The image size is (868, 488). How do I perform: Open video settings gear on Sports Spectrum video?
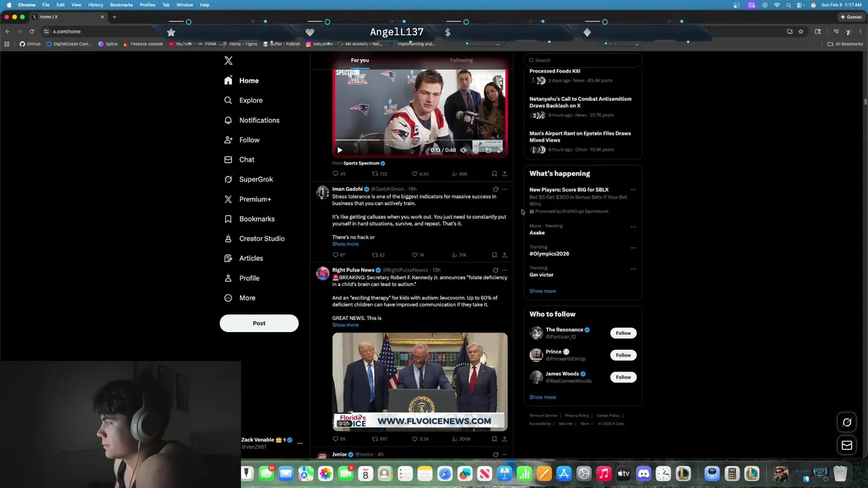[x=476, y=150]
